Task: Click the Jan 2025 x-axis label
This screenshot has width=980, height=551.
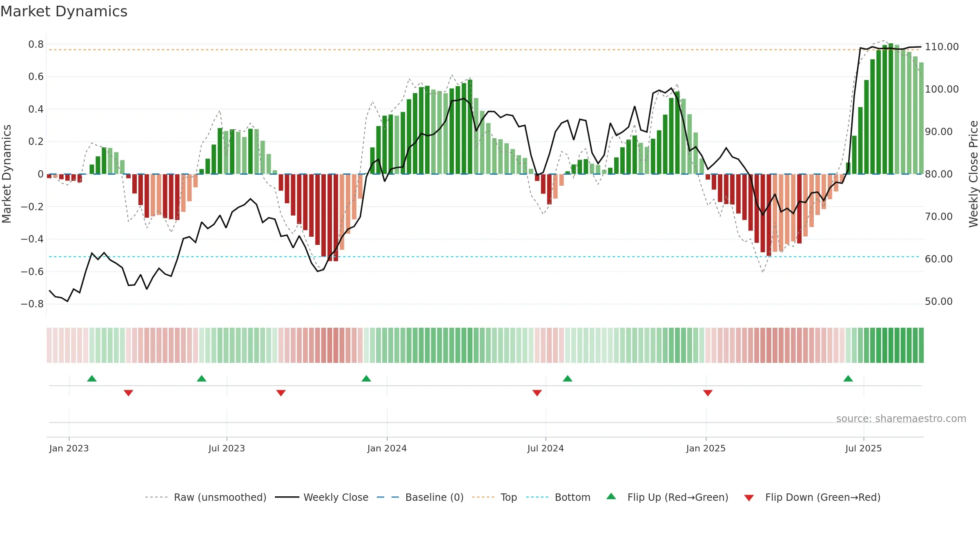Action: pos(706,448)
